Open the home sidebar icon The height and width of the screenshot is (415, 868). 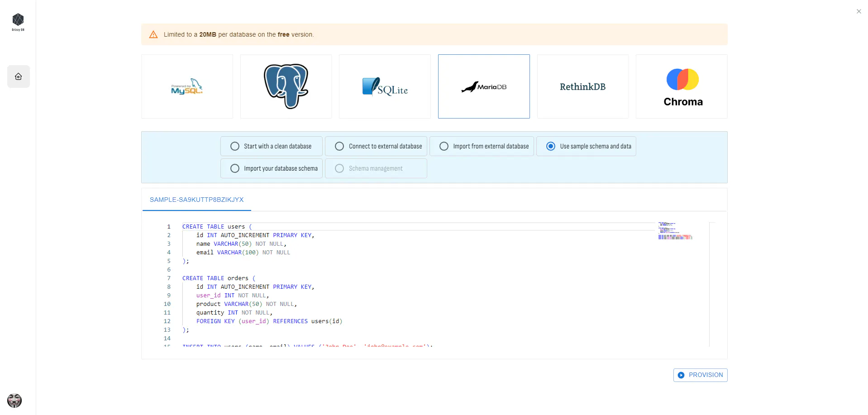19,76
